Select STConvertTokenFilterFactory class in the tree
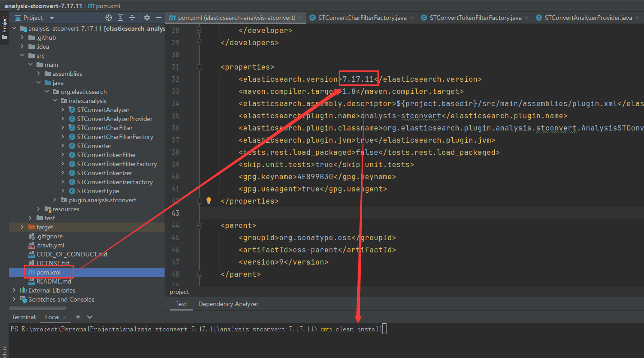This screenshot has width=644, height=358. (x=117, y=164)
